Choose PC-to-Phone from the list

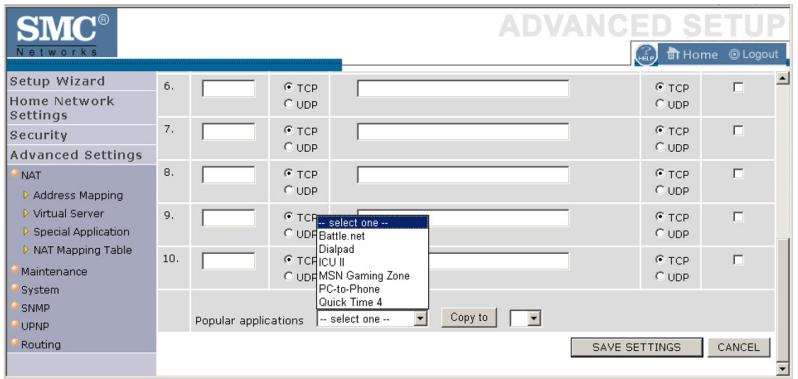point(373,289)
